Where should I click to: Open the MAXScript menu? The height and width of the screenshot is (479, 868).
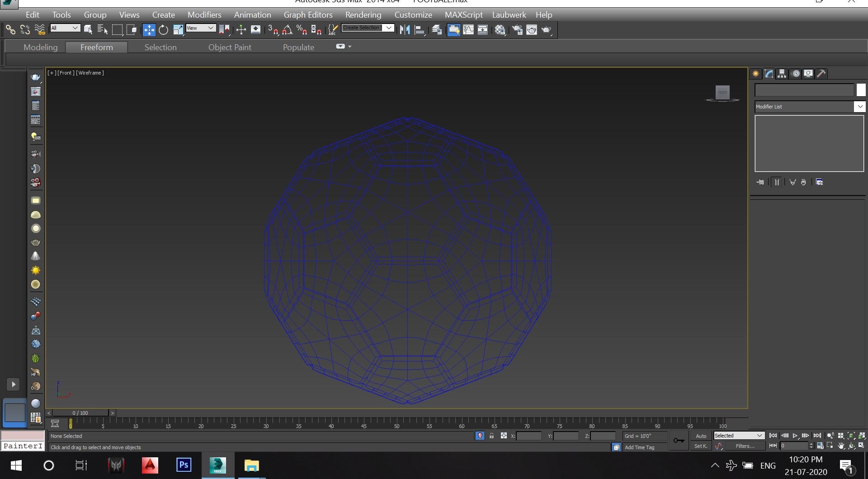click(x=463, y=15)
